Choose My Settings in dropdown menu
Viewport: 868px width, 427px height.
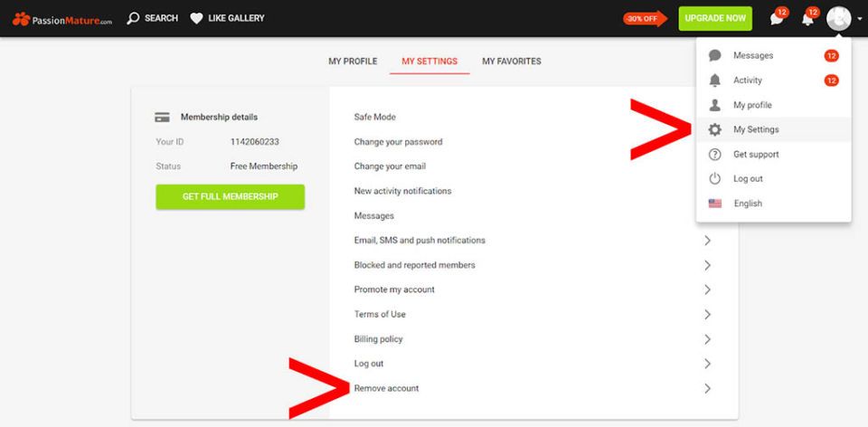click(773, 129)
